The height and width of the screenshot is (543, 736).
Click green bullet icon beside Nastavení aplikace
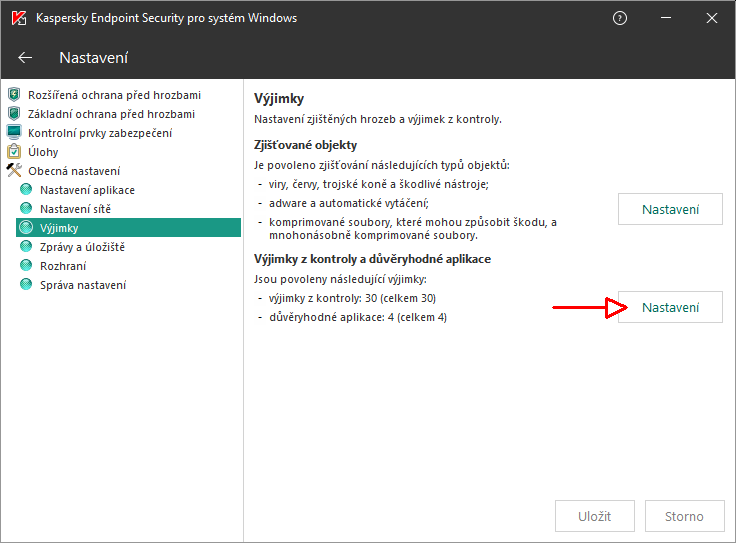pyautogui.click(x=26, y=189)
